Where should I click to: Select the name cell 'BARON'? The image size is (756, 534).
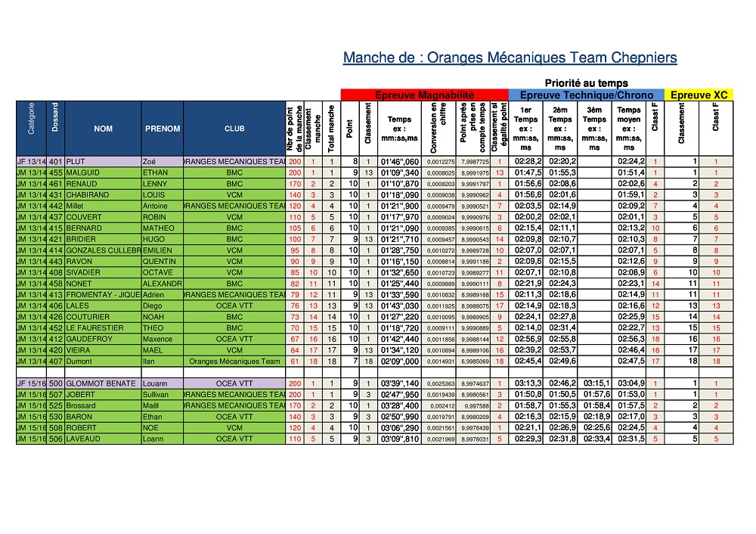pyautogui.click(x=103, y=417)
